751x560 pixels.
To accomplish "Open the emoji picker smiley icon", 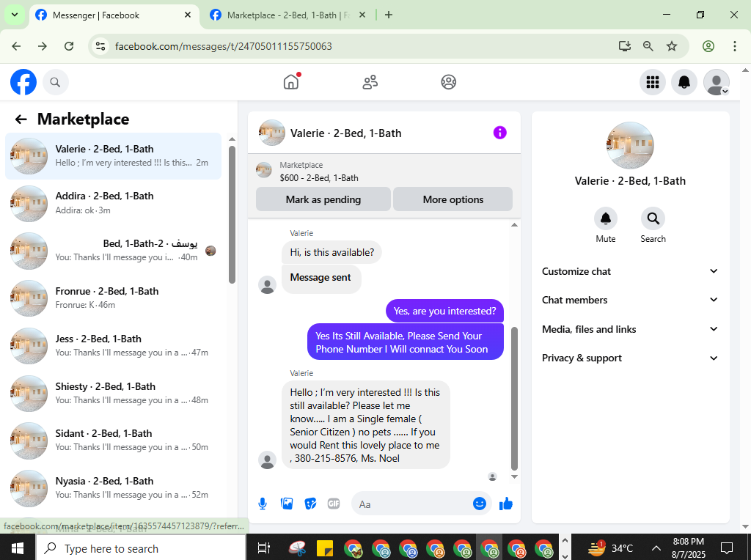I will coord(480,504).
